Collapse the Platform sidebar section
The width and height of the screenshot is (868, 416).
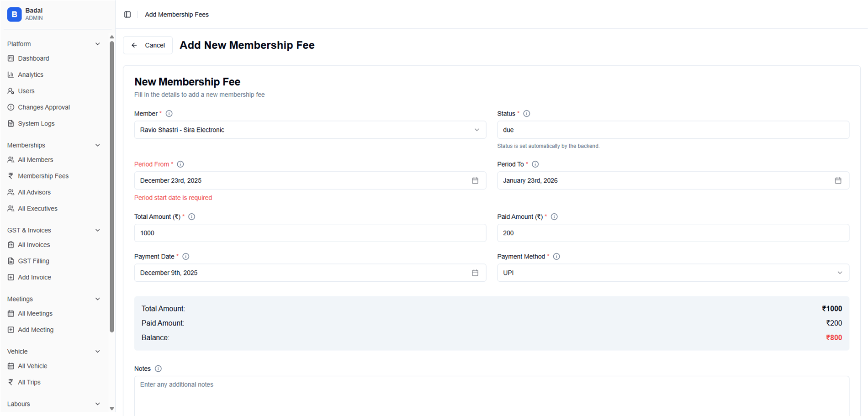[x=97, y=44]
